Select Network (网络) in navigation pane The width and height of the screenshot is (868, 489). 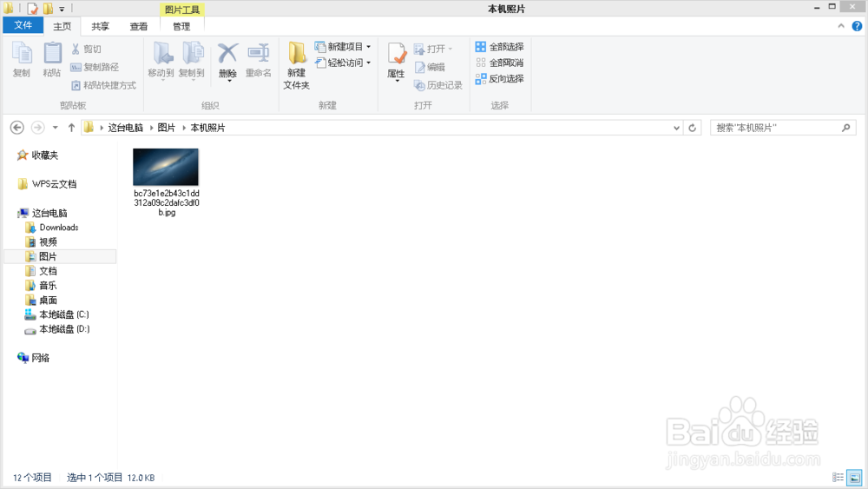click(33, 358)
